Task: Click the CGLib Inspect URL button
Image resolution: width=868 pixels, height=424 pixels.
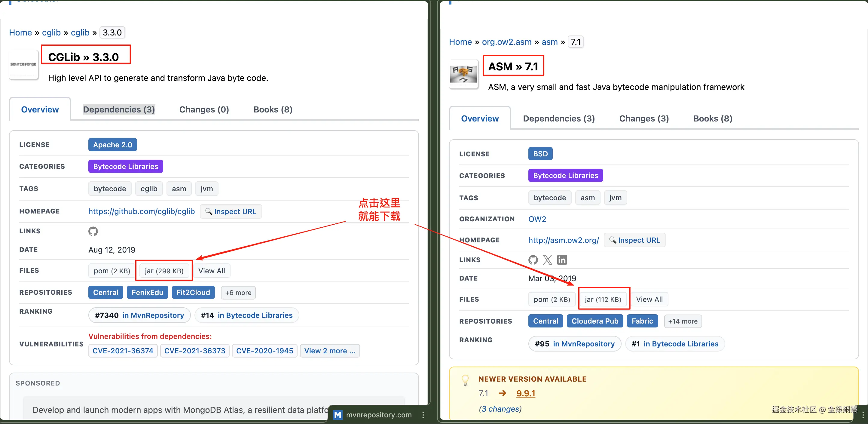Action: pos(231,212)
